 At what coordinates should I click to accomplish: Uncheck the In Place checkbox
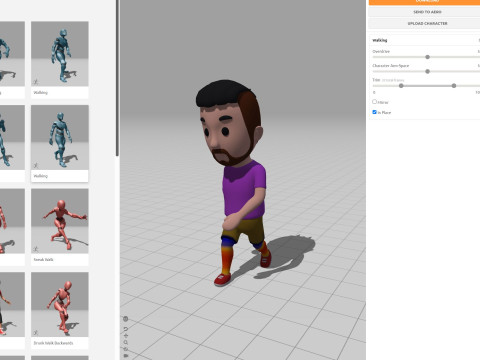pos(374,112)
